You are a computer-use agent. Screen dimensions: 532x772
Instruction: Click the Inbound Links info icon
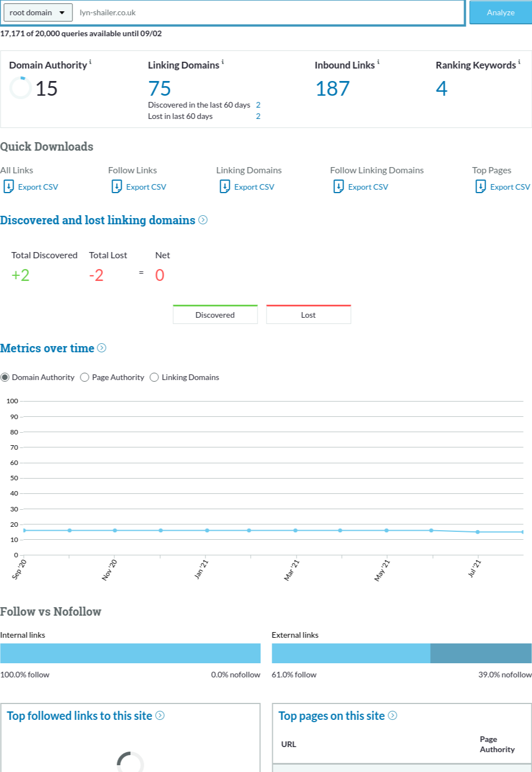click(x=378, y=62)
